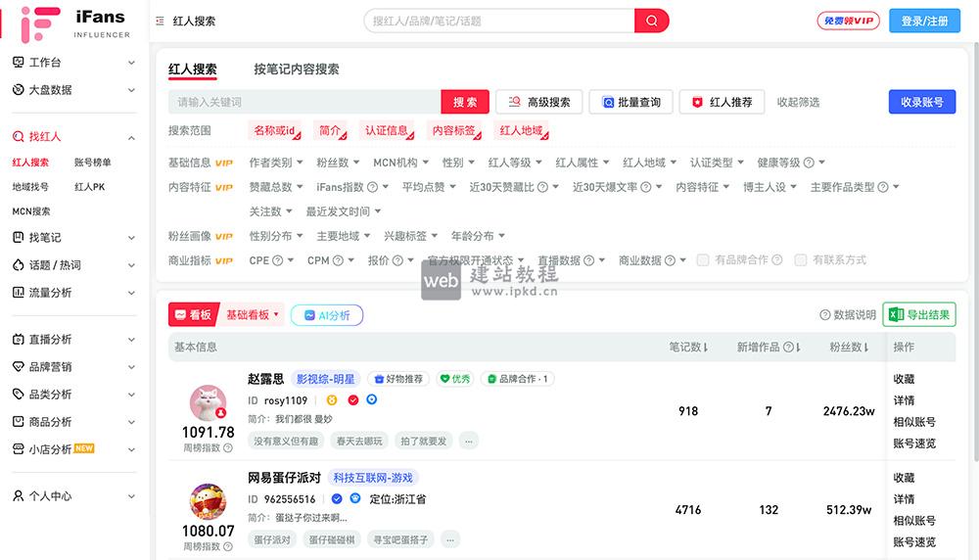Click the 找红人 magnifier icon
Screen dimensions: 979x560
18,136
